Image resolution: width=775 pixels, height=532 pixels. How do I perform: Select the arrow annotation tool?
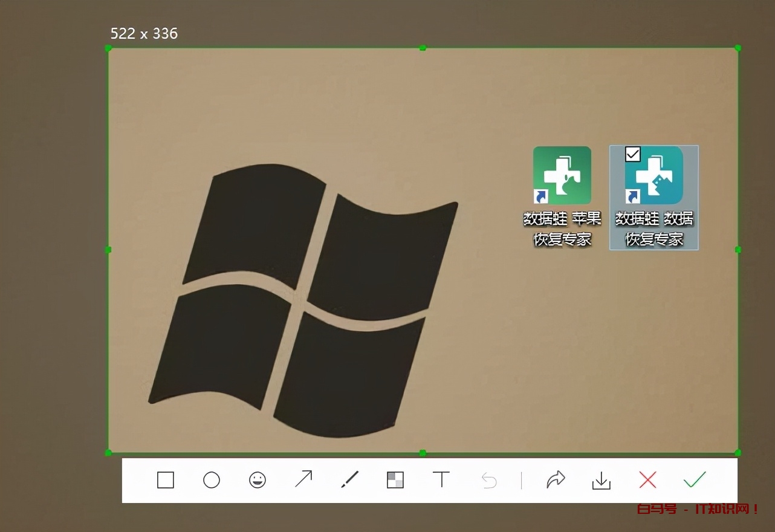tap(303, 480)
